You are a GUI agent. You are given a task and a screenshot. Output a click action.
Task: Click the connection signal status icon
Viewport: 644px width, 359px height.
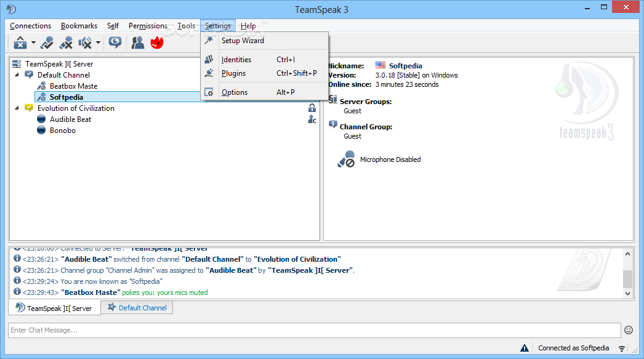pos(622,349)
